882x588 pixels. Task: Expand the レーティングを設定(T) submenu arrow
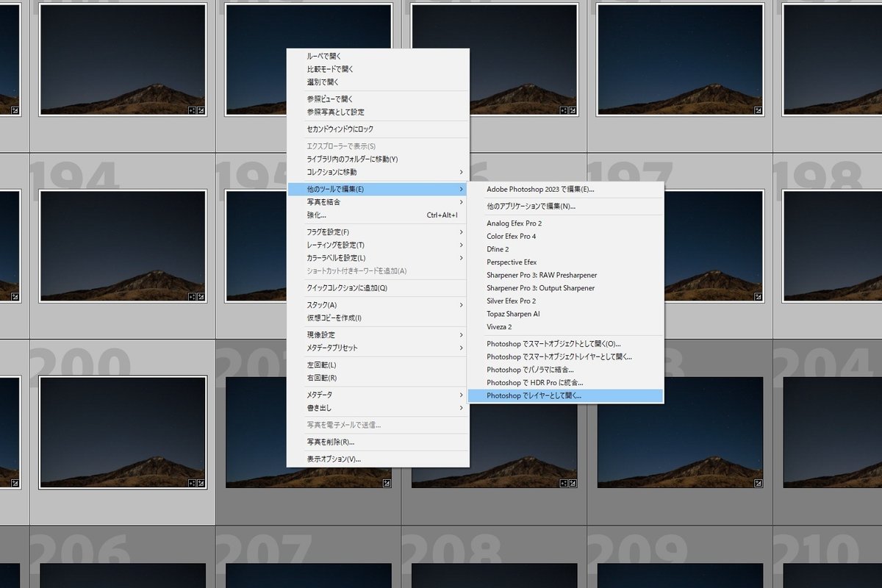coord(462,245)
